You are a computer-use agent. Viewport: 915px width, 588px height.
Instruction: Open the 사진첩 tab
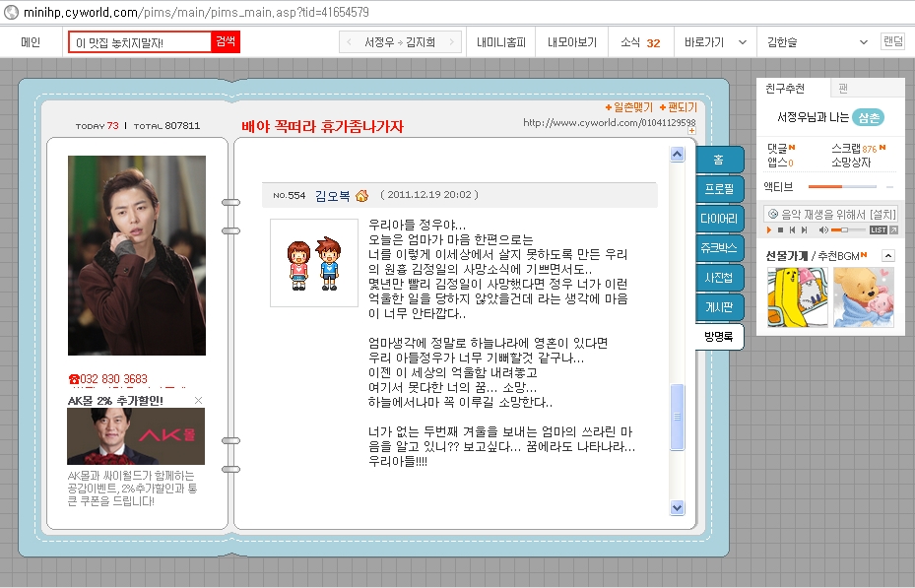click(x=719, y=278)
